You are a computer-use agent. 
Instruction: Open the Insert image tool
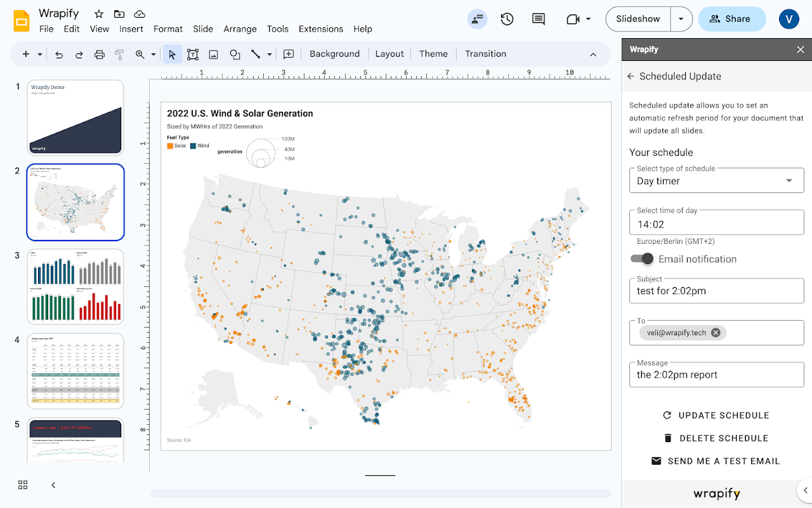(x=213, y=54)
